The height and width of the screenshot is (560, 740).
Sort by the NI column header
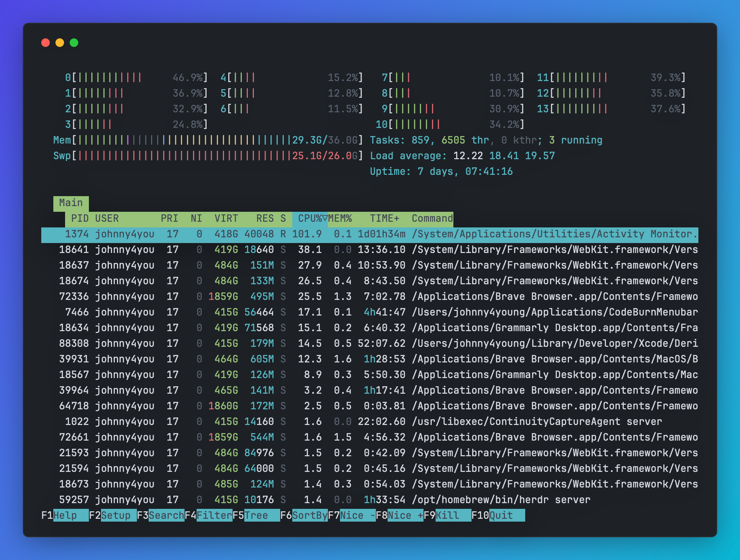pos(196,219)
